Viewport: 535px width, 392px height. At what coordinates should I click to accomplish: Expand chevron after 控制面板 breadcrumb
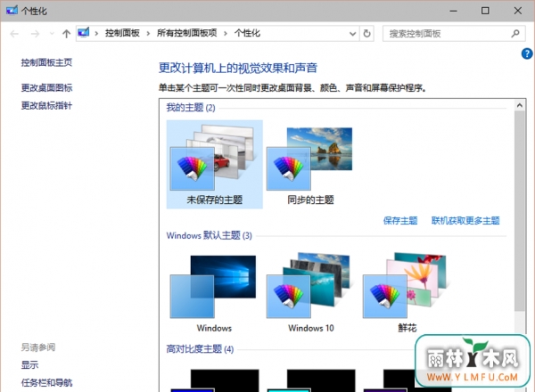(148, 33)
